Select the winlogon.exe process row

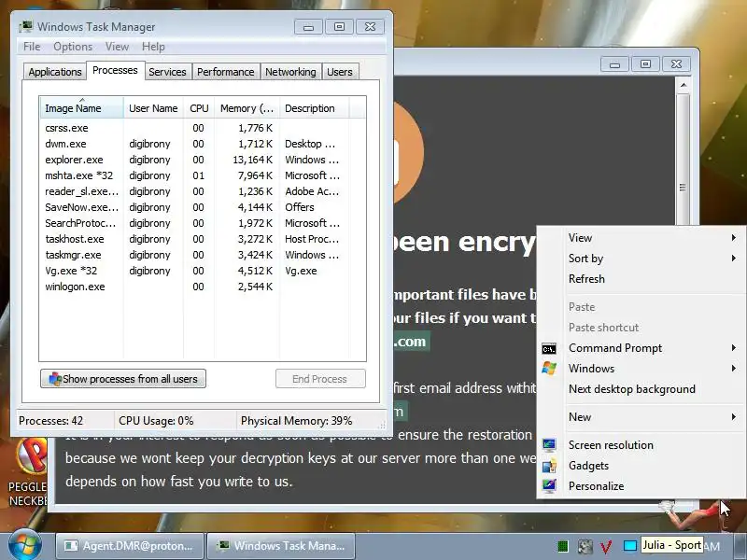[195, 287]
